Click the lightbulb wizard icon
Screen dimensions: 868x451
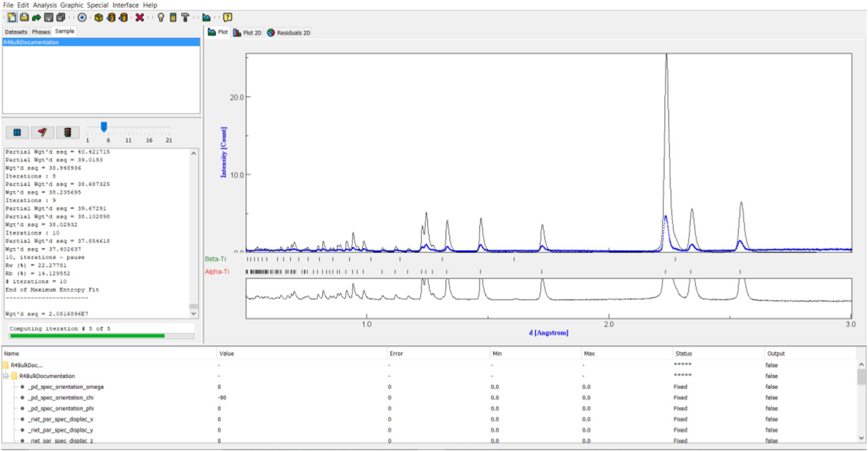[161, 18]
